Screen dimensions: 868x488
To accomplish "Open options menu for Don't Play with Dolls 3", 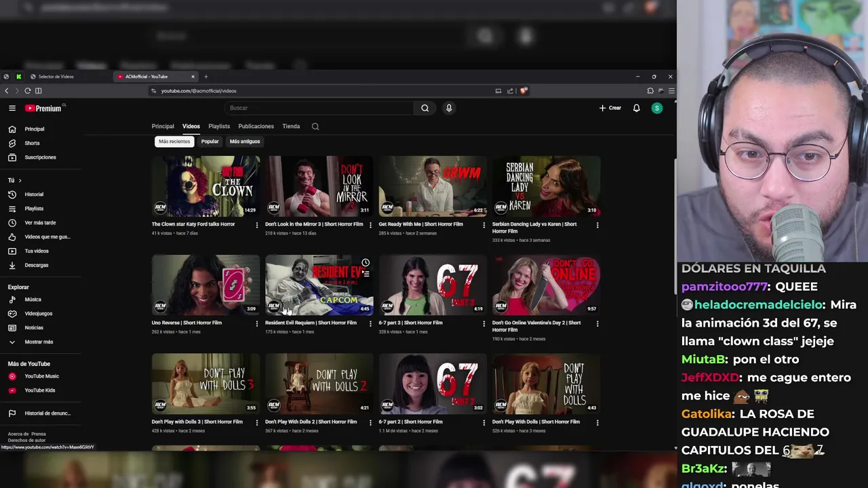I will coord(256,423).
